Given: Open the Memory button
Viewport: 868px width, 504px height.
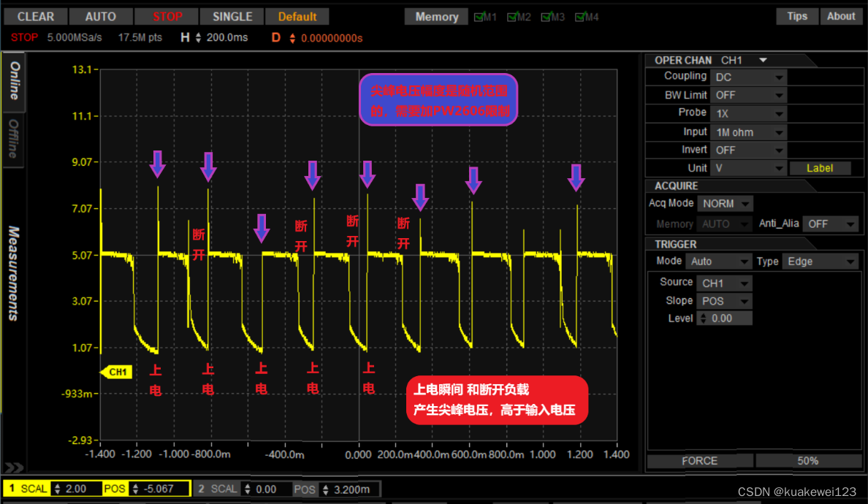Looking at the screenshot, I should click(437, 17).
